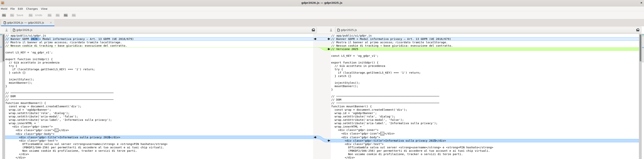Click 'export function initGdpr() {' in left pane

point(29,59)
